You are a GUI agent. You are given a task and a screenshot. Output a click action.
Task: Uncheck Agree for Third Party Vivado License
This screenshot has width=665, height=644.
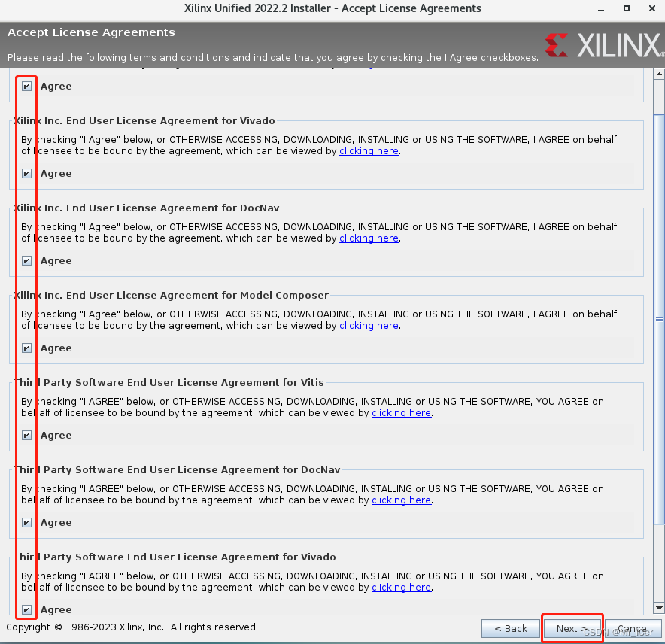coord(26,609)
